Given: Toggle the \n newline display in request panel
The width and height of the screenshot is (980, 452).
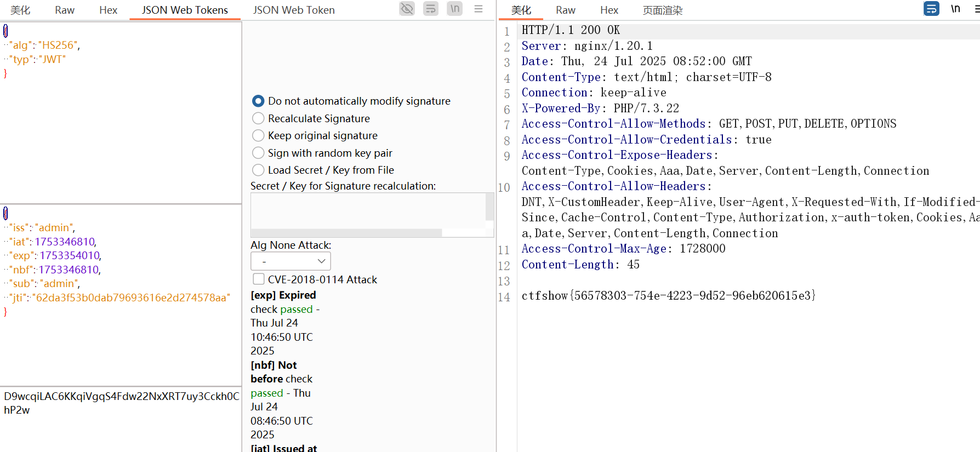Looking at the screenshot, I should click(x=454, y=9).
